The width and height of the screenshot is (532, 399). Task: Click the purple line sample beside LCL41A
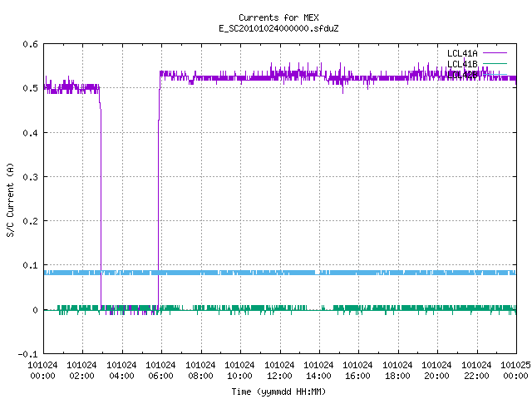[495, 53]
